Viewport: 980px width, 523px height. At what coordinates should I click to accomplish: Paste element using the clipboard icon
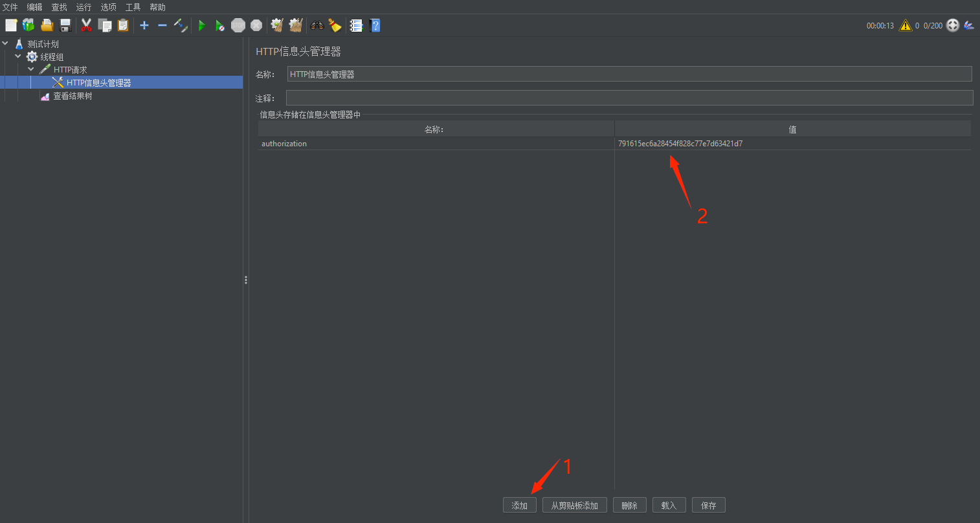click(123, 25)
